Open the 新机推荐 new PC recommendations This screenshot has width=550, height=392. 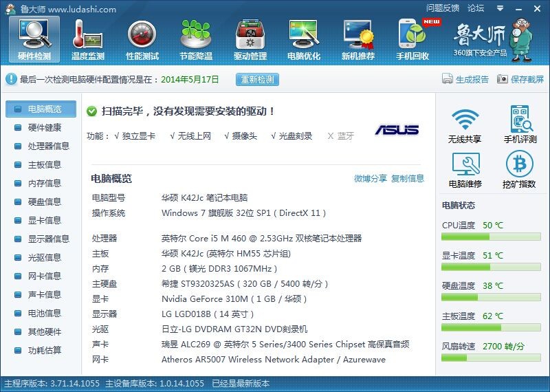pos(357,39)
